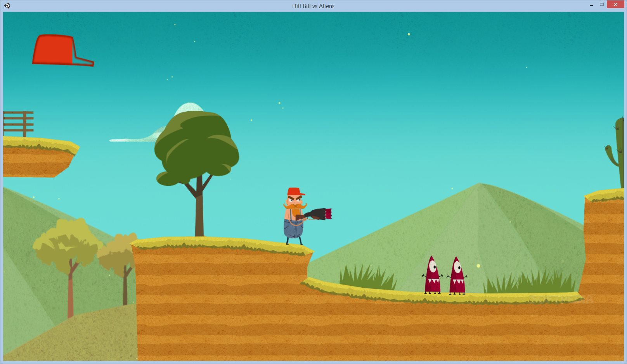Click the Unity logo in title bar

[x=7, y=6]
